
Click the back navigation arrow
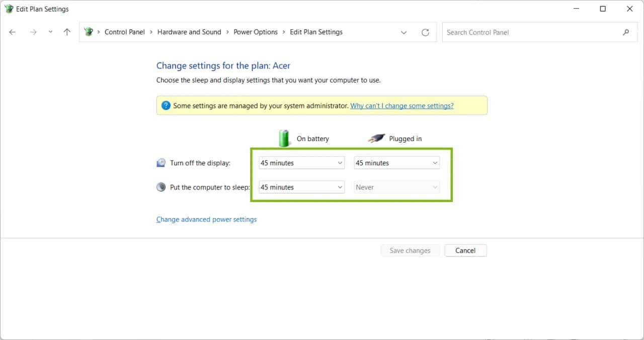12,32
